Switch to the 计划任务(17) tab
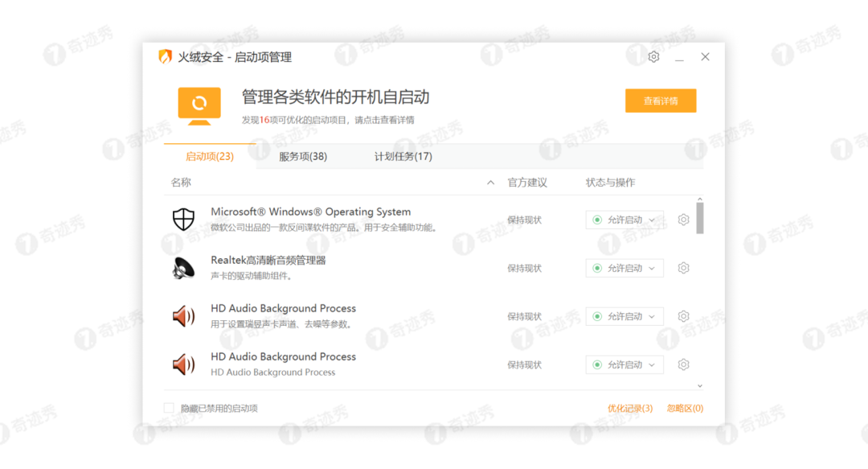868x469 pixels. pyautogui.click(x=403, y=156)
